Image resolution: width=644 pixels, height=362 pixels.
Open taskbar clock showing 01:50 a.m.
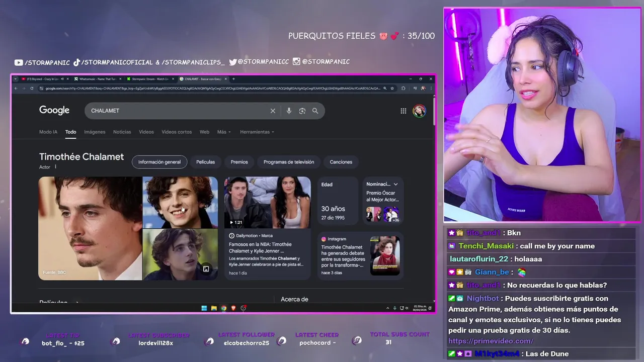[x=420, y=308]
